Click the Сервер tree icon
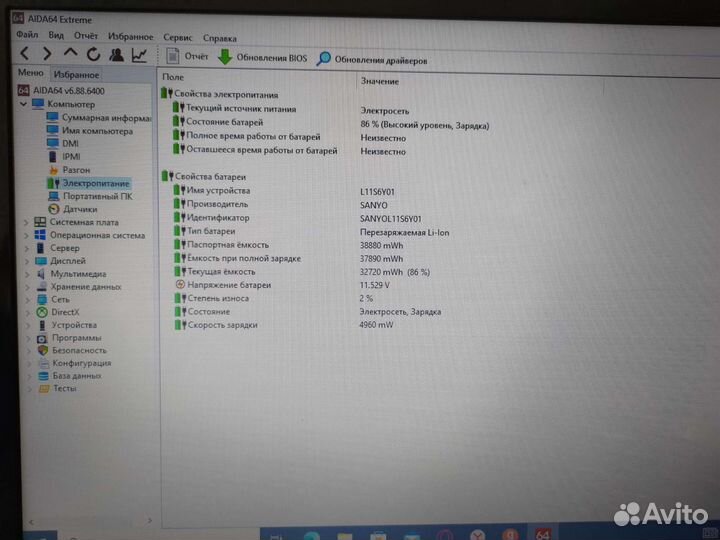 40,248
